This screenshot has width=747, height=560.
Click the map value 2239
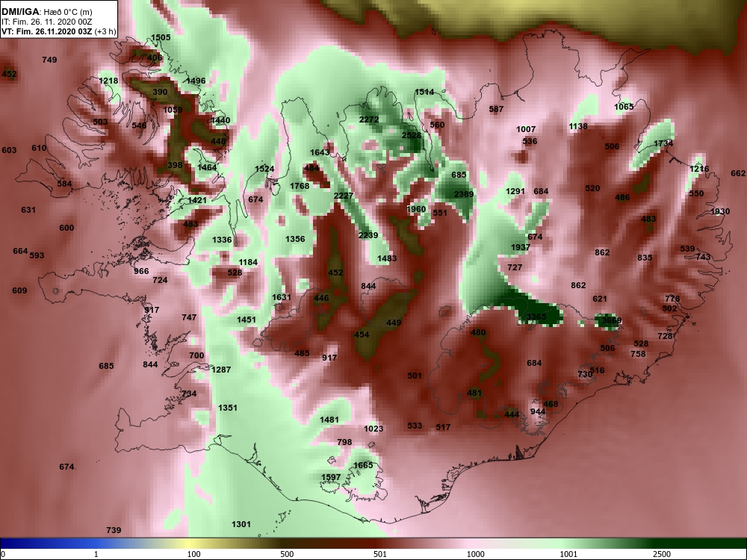pos(368,236)
